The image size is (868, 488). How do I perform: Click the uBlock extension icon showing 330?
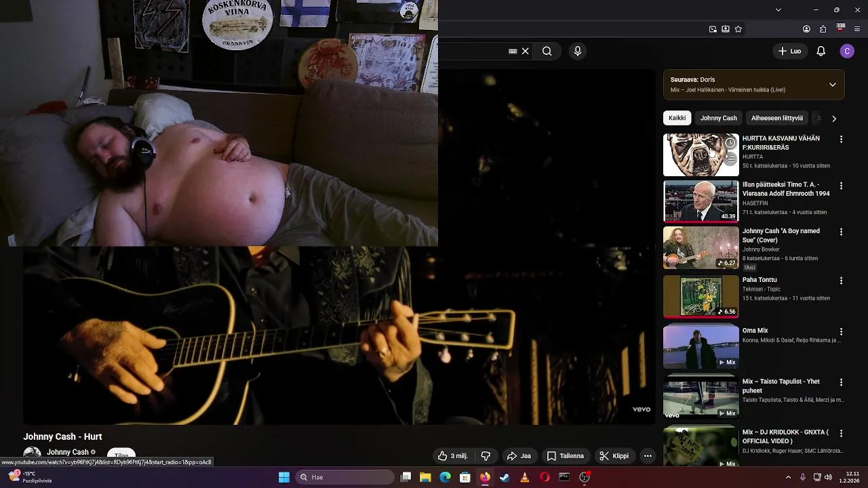coord(840,28)
